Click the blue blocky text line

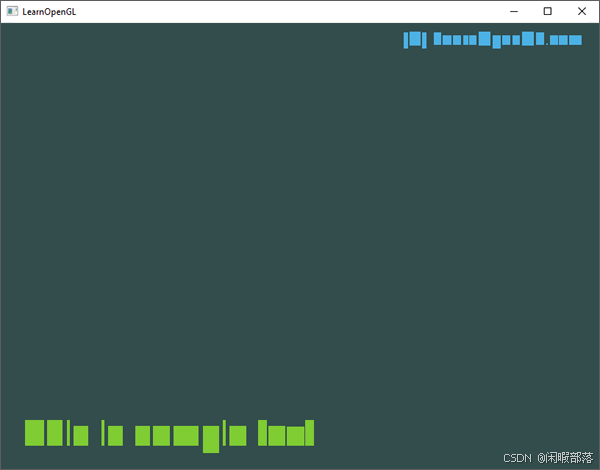pos(492,40)
